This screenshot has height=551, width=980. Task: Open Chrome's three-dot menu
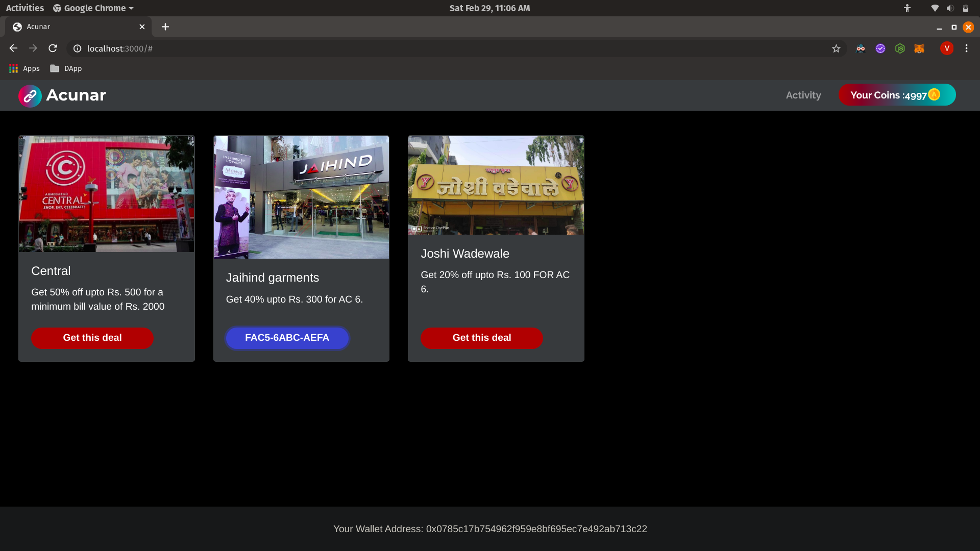coord(966,48)
